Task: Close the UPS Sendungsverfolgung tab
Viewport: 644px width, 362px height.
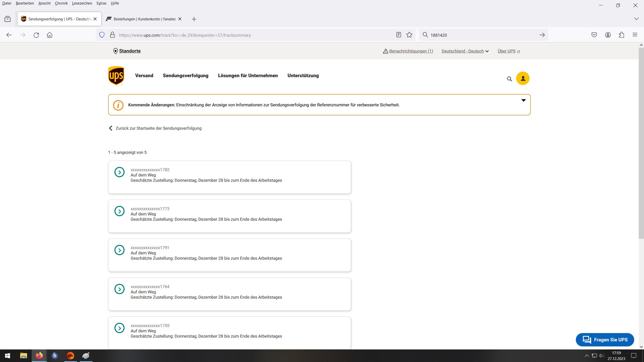Action: coord(95,19)
